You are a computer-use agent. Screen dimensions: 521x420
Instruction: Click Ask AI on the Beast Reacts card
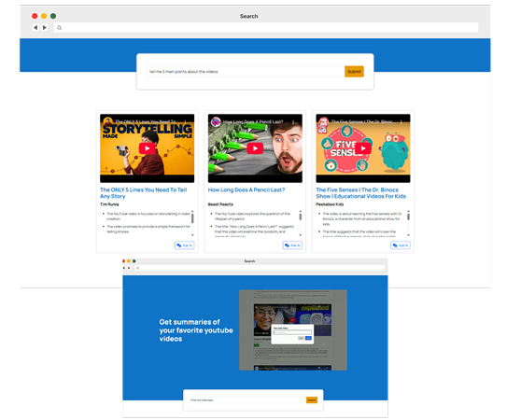coord(292,245)
